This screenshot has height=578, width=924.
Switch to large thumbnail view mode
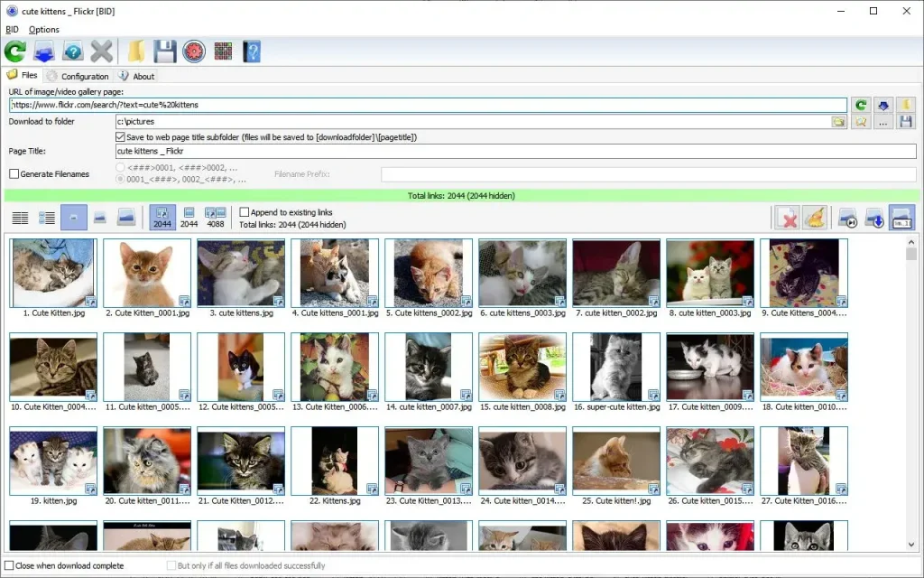(x=126, y=217)
